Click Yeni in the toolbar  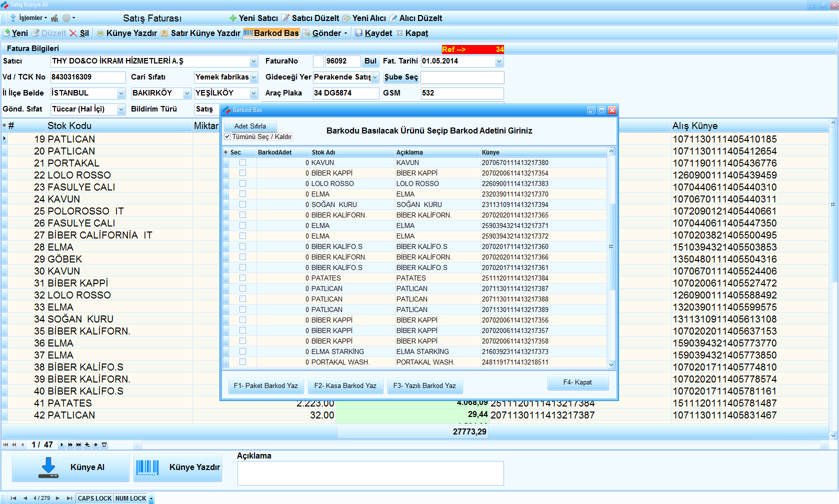(15, 33)
